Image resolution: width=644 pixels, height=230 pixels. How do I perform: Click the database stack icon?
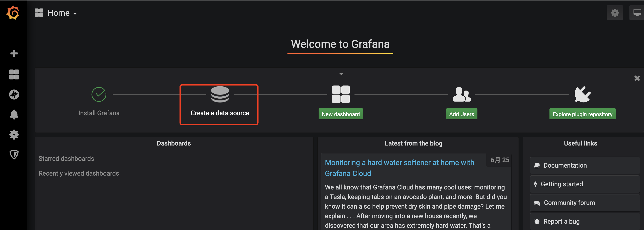220,94
